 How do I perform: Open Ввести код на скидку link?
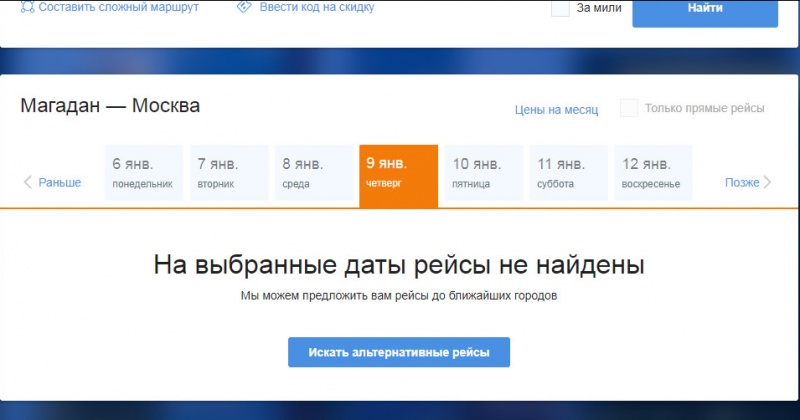(x=317, y=7)
